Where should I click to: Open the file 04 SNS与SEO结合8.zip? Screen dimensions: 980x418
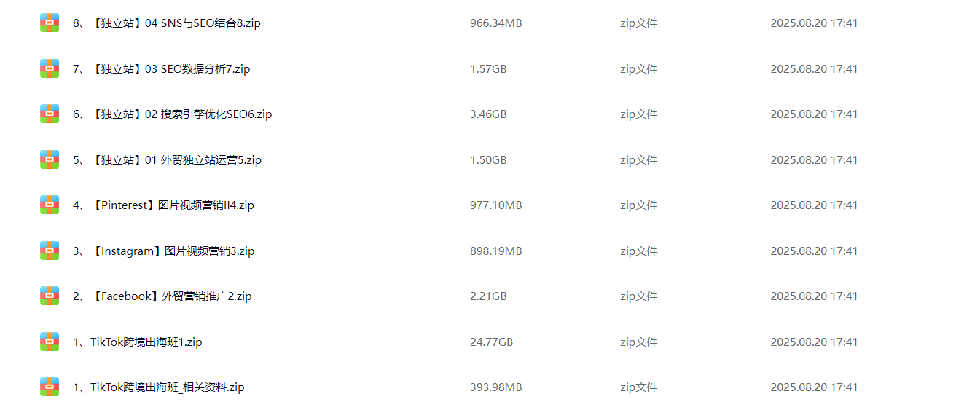[167, 23]
